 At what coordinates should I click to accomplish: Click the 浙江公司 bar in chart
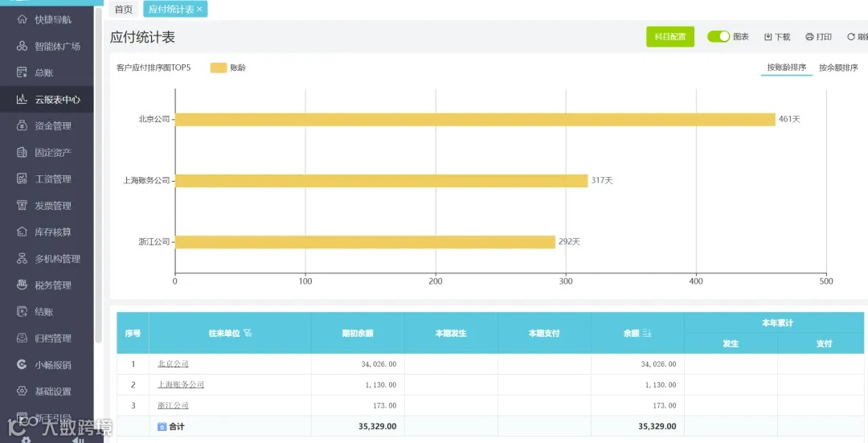366,242
